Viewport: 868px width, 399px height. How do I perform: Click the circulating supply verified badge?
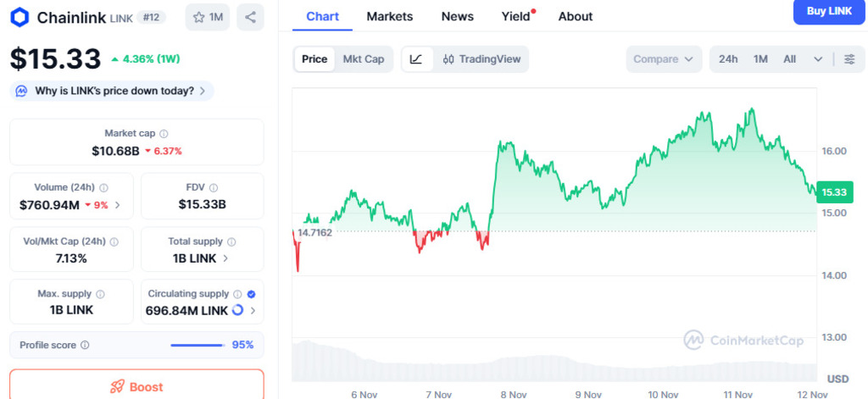(x=251, y=294)
